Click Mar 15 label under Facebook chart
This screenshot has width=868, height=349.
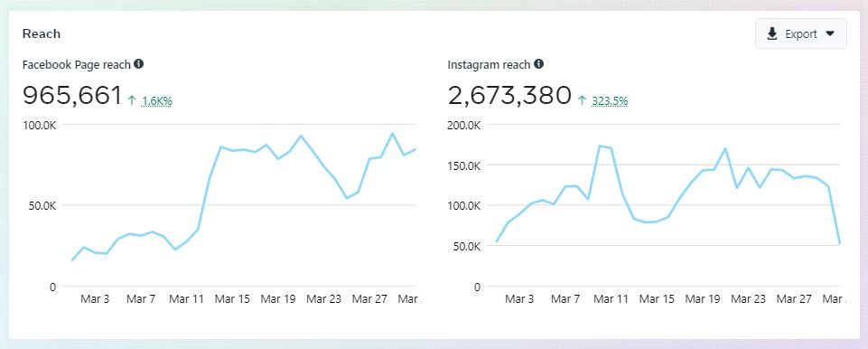tap(232, 299)
